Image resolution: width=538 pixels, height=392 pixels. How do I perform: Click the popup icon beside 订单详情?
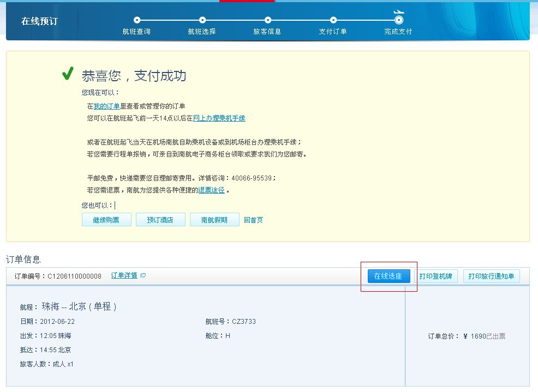[143, 276]
